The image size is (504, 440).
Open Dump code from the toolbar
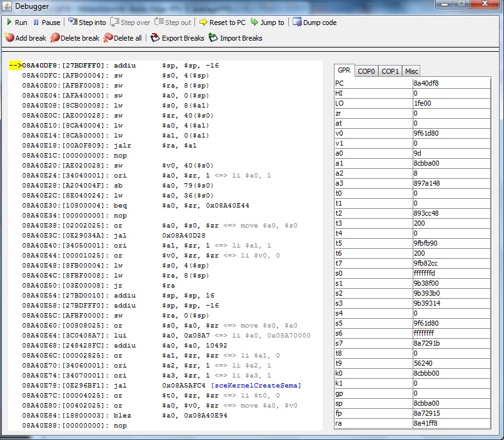pos(298,22)
